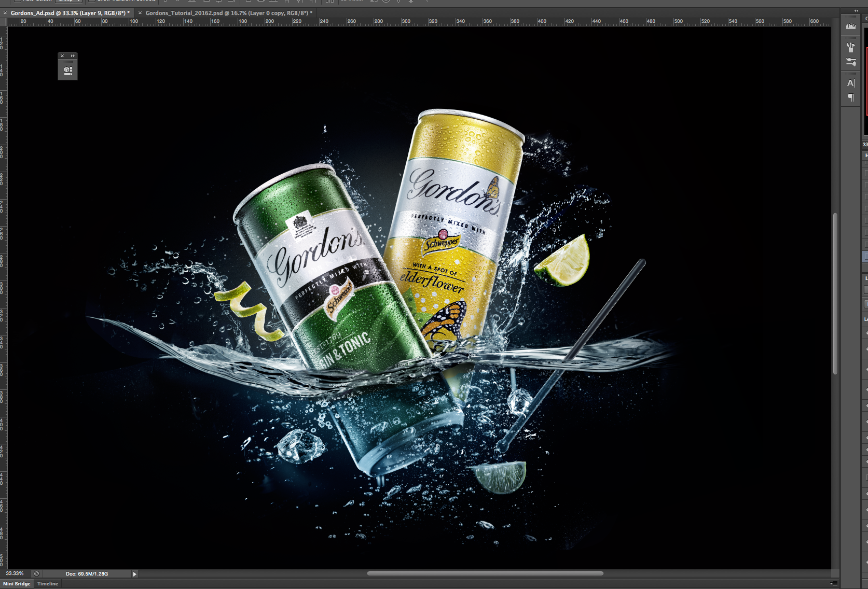Click the horizontal scrollbar thumb
Image resolution: width=868 pixels, height=589 pixels.
click(x=485, y=573)
